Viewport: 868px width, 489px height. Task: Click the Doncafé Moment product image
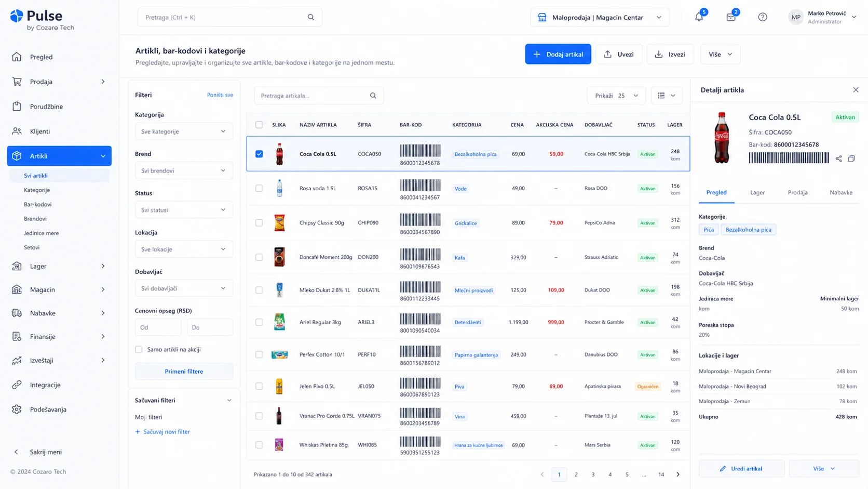point(279,257)
